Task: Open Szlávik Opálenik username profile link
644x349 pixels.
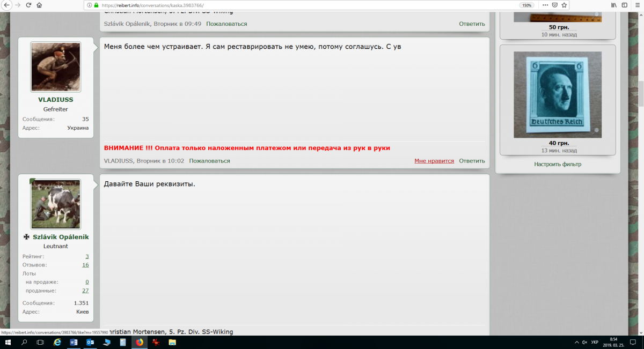Action: click(x=61, y=237)
